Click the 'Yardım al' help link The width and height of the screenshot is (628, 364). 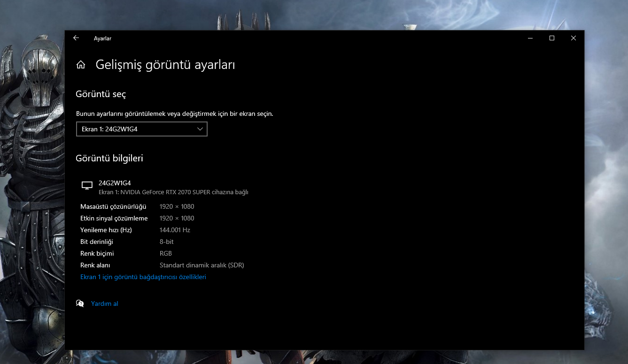click(x=105, y=303)
